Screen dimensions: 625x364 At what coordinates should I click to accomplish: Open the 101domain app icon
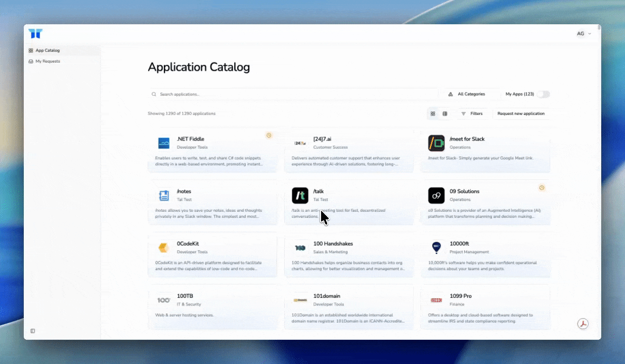pyautogui.click(x=300, y=300)
